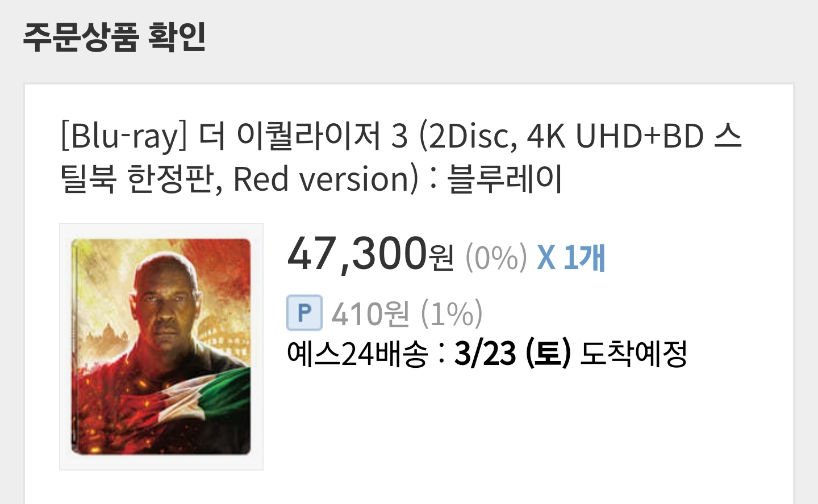This screenshot has width=818, height=504.
Task: Click the (1%) point rate text
Action: [x=452, y=313]
